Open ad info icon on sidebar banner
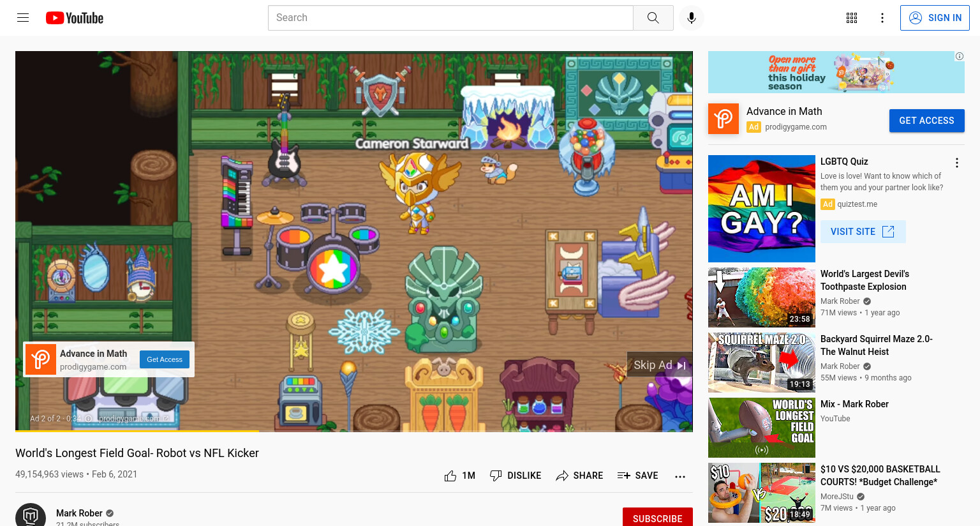980x526 pixels. 960,56
